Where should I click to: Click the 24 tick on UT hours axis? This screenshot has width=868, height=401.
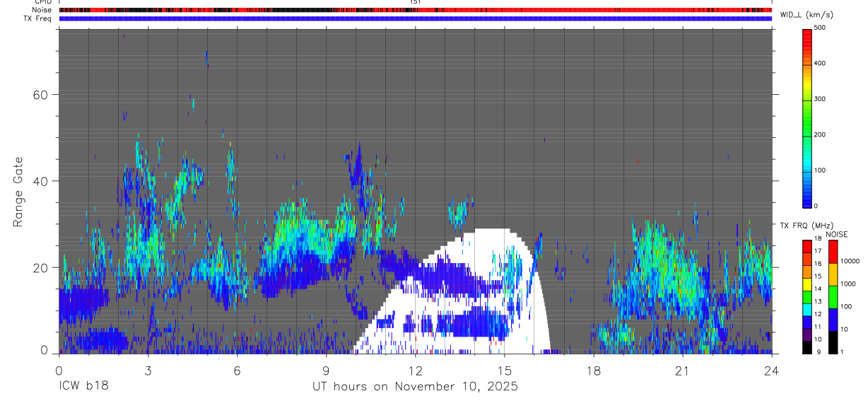point(772,370)
